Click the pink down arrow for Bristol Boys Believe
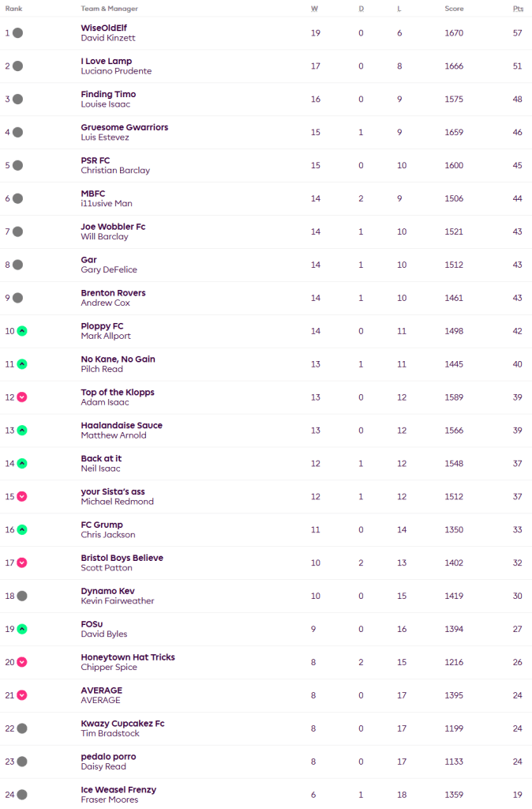 (22, 563)
